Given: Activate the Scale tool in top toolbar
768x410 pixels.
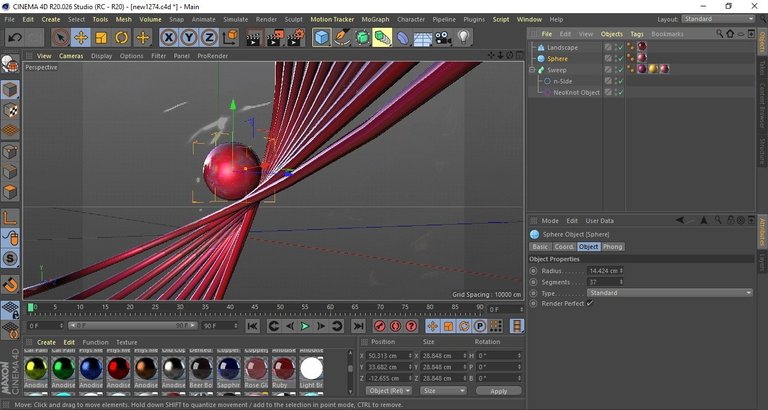Looking at the screenshot, I should click(101, 38).
